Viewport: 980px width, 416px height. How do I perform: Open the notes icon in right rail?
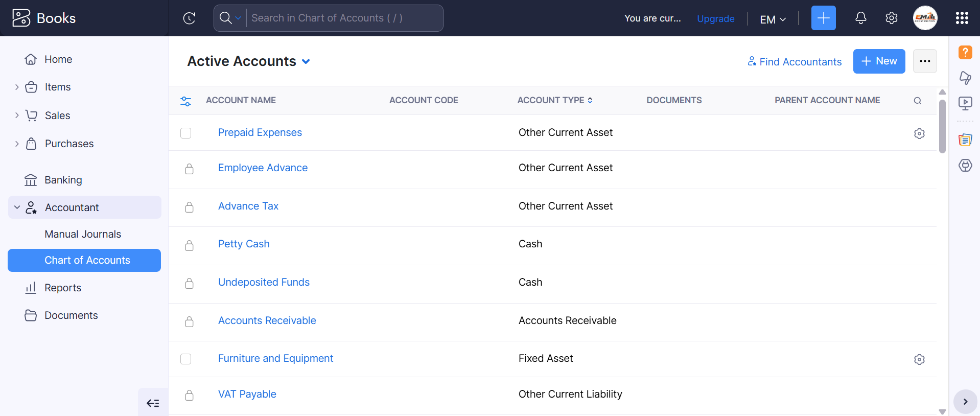point(965,140)
